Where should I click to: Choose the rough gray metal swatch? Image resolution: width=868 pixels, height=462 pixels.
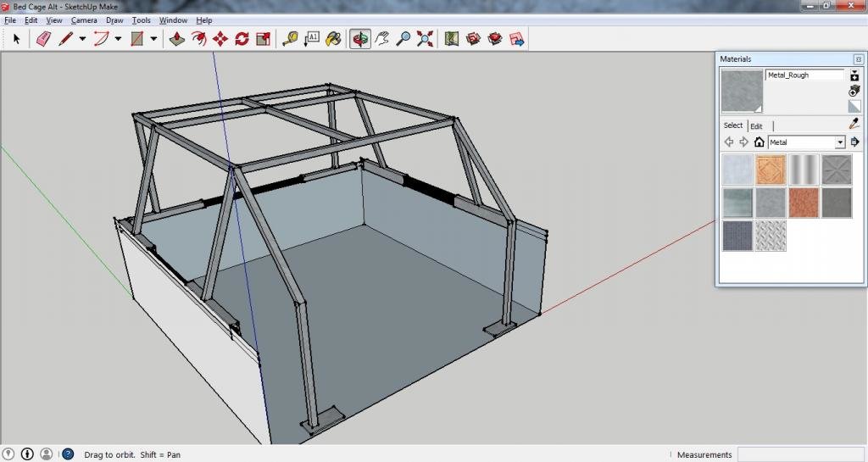[x=771, y=203]
